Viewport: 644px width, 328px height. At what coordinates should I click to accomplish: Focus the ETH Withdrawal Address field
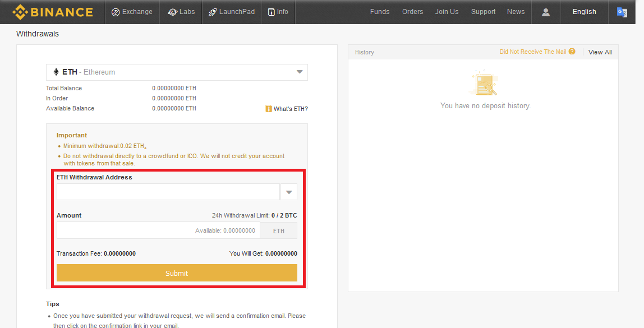tap(168, 192)
